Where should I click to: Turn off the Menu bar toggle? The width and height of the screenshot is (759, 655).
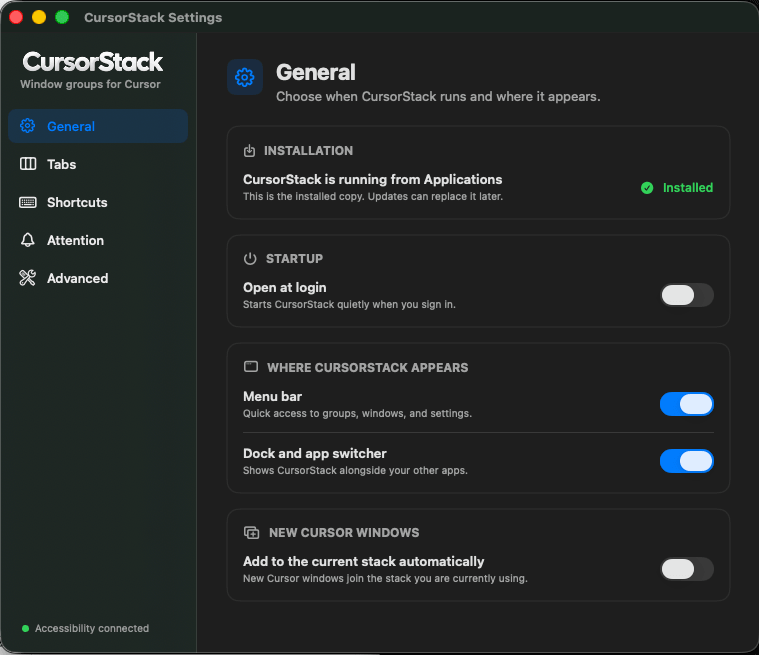click(x=687, y=404)
